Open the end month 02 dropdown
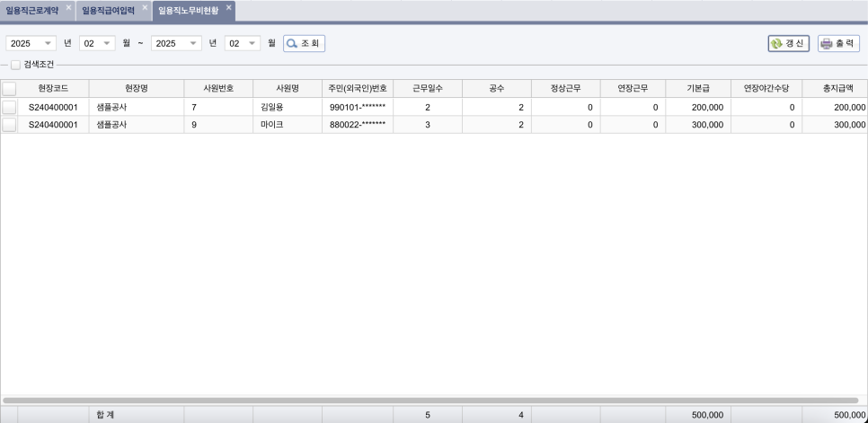Image resolution: width=868 pixels, height=423 pixels. [243, 44]
